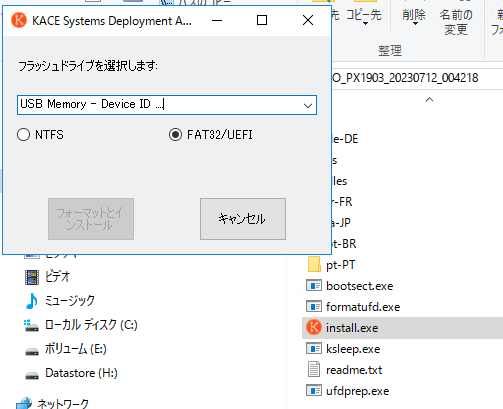Click the pt-PT folder name

(341, 265)
